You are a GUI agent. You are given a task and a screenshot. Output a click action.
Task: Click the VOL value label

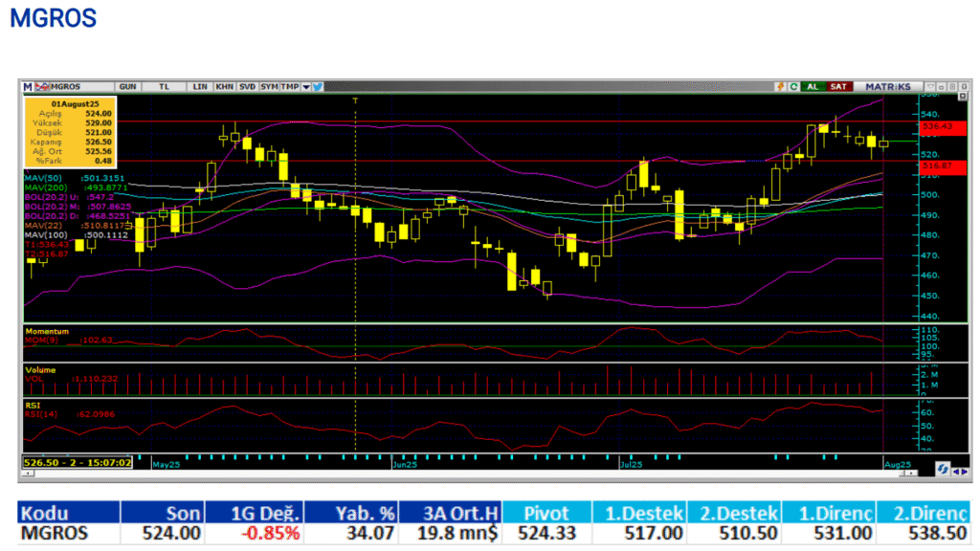pos(72,379)
